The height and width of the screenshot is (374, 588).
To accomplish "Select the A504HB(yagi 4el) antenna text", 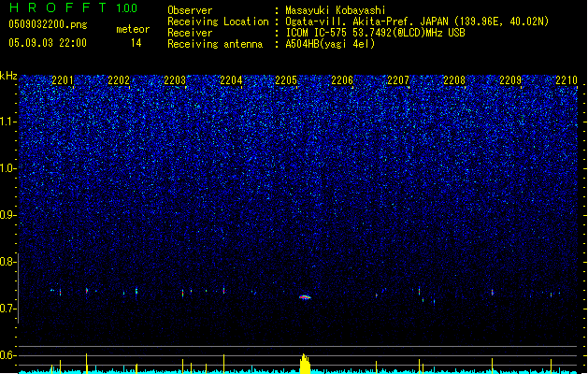I will tap(330, 44).
